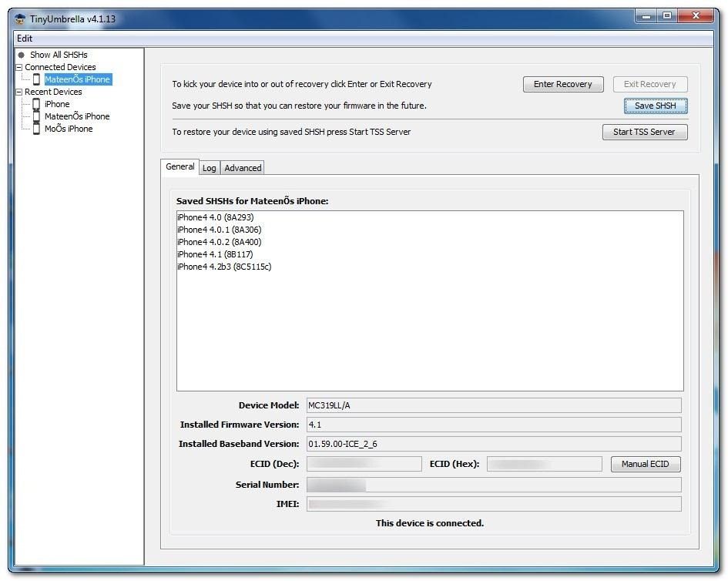Click the Manual ECID button
Viewport: 728px width, 581px height.
pos(646,463)
